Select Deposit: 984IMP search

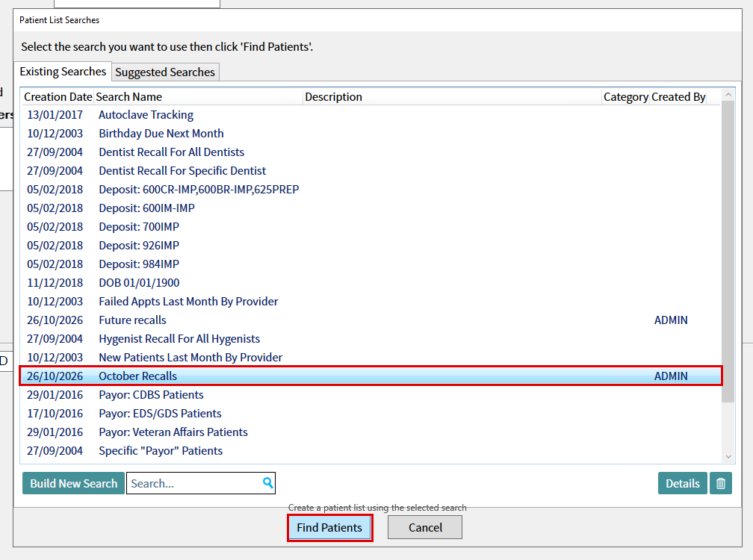point(371,265)
